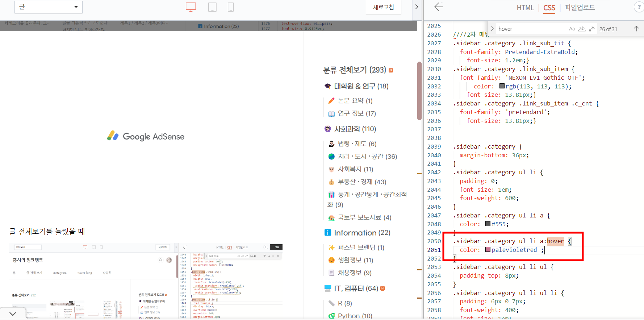Open Python (10) subcategory
Viewport: 644px width, 320px height.
355,316
